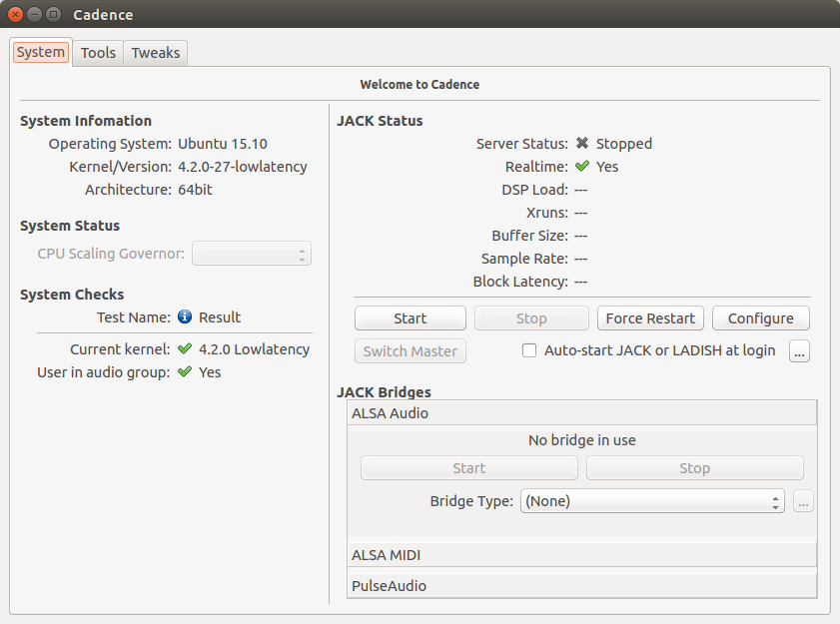The width and height of the screenshot is (840, 624).
Task: Open auto-start options ellipsis button
Action: (799, 350)
